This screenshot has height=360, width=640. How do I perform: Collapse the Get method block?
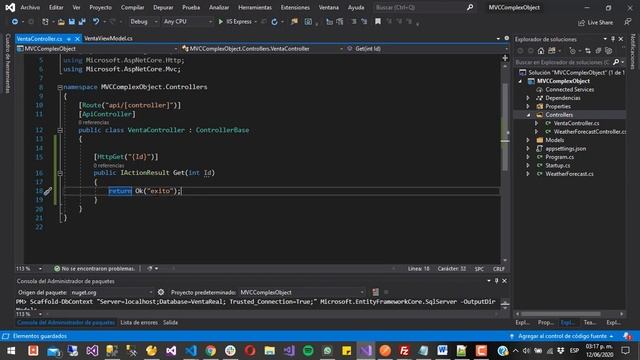[x=60, y=173]
